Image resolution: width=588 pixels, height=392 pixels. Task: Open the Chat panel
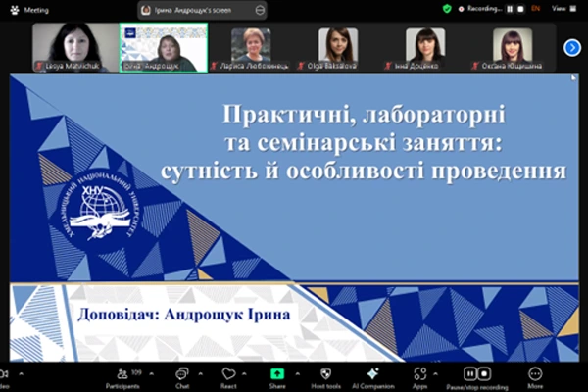pyautogui.click(x=182, y=378)
